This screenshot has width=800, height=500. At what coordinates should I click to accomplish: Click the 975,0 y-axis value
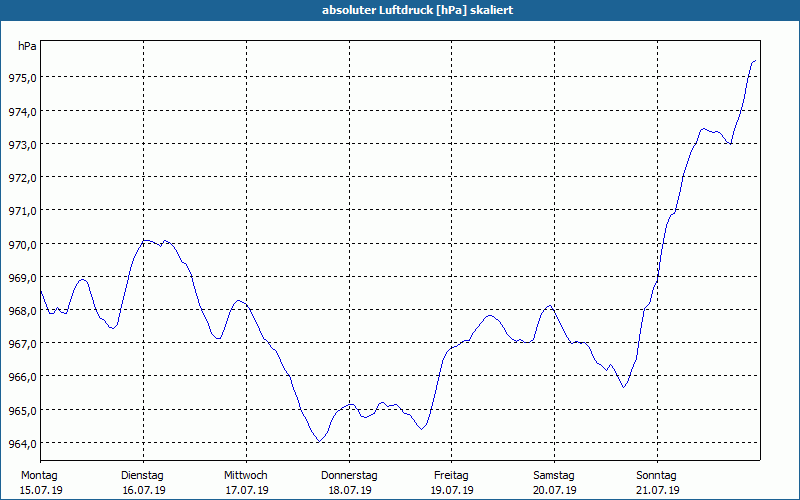coord(22,78)
